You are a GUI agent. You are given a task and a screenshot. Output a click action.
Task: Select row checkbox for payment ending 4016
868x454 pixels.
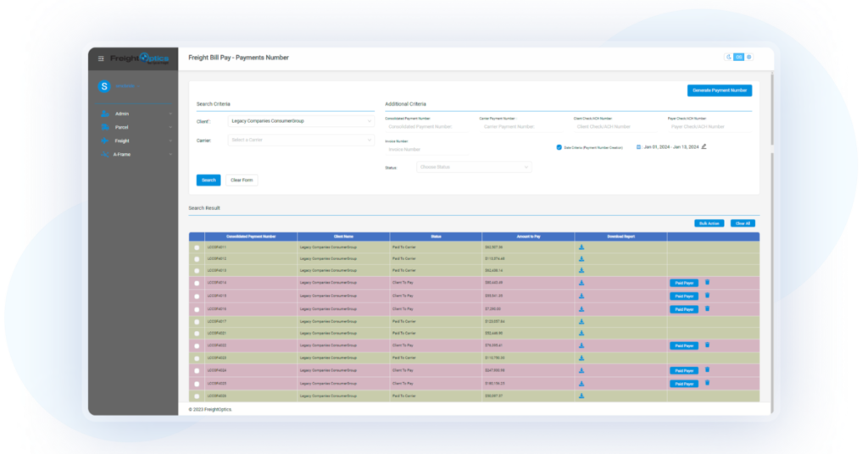pos(197,310)
